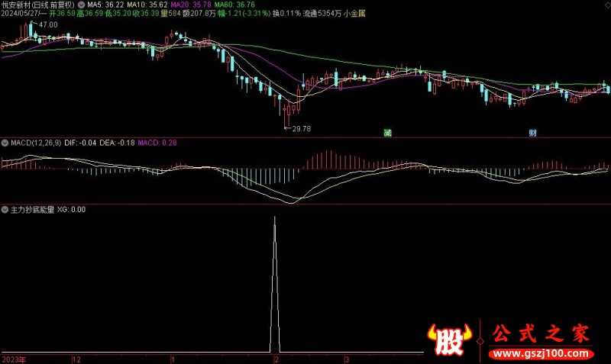Select the 2023年 marker on time axis

pos(12,359)
